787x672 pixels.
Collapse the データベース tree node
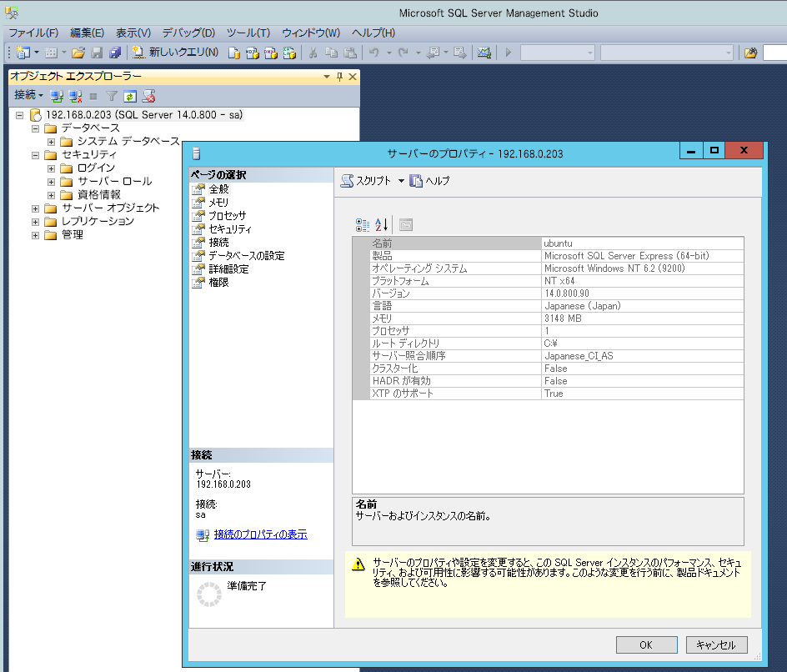pyautogui.click(x=34, y=128)
